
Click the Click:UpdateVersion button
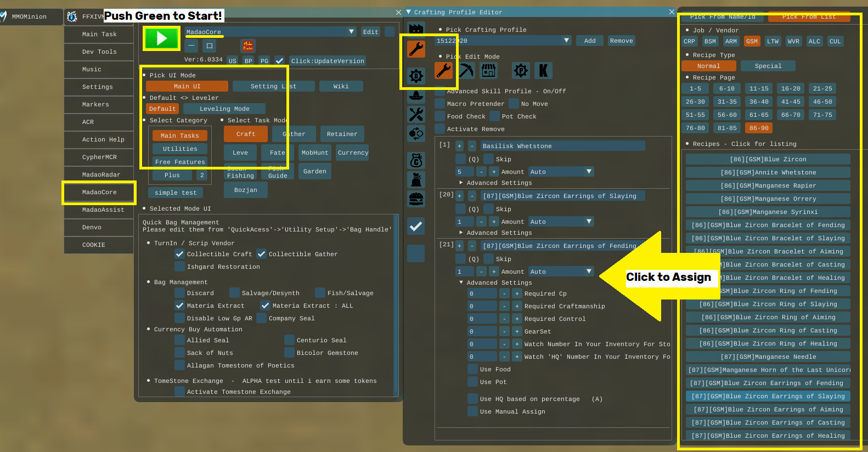pos(327,61)
